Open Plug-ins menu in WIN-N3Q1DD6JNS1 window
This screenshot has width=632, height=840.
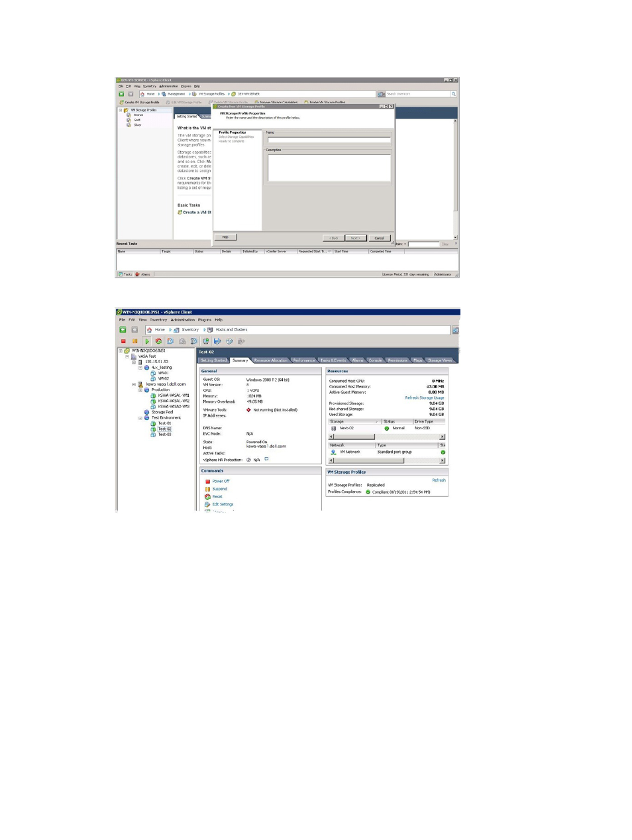click(x=205, y=319)
